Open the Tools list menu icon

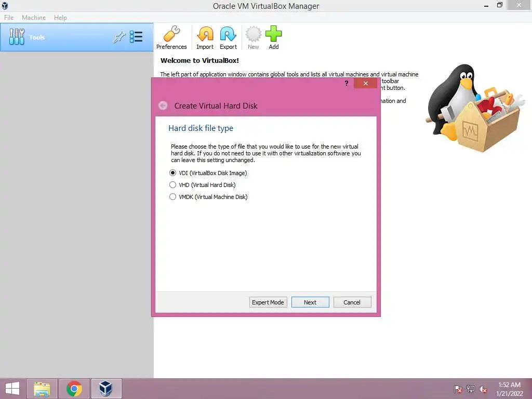pos(136,37)
